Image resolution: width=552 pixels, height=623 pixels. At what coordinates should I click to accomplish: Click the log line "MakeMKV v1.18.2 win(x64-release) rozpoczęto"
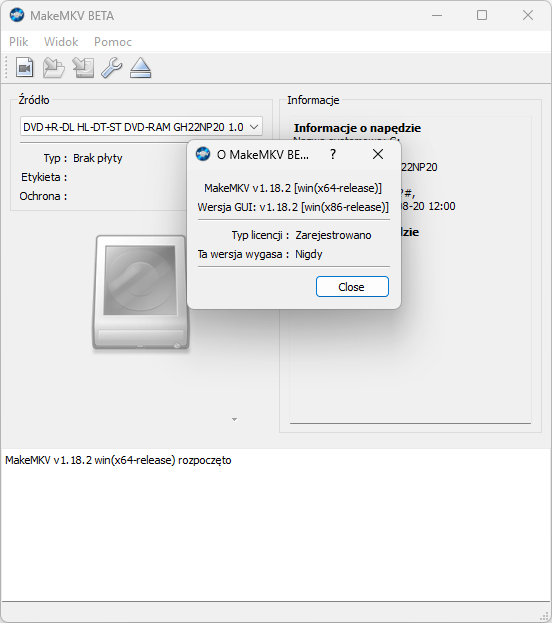coord(118,460)
